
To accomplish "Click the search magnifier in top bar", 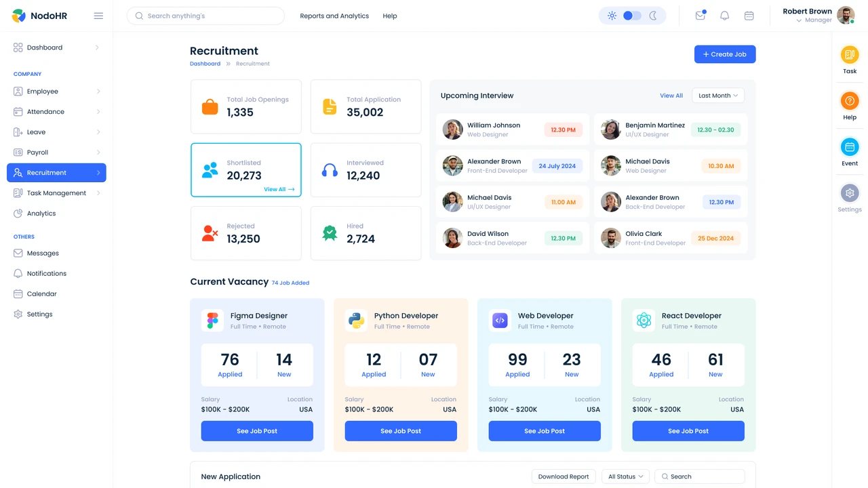I will 139,16.
